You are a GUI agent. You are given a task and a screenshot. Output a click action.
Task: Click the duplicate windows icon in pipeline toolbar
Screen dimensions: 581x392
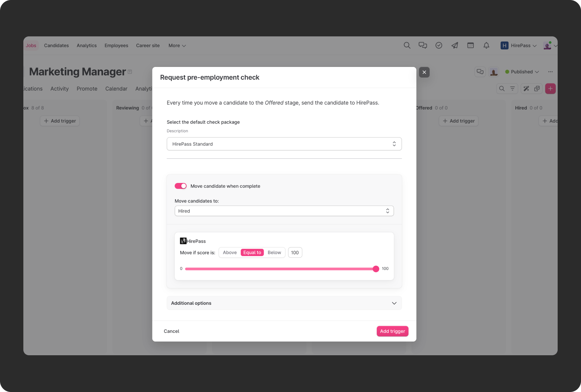pyautogui.click(x=537, y=89)
